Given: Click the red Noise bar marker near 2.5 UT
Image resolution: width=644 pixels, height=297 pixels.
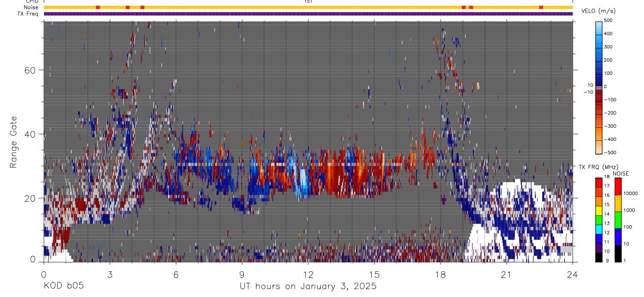Looking at the screenshot, I should pyautogui.click(x=98, y=7).
